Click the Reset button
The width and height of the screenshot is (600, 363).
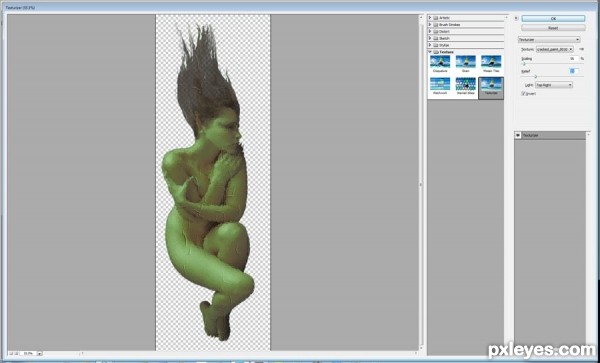click(553, 28)
